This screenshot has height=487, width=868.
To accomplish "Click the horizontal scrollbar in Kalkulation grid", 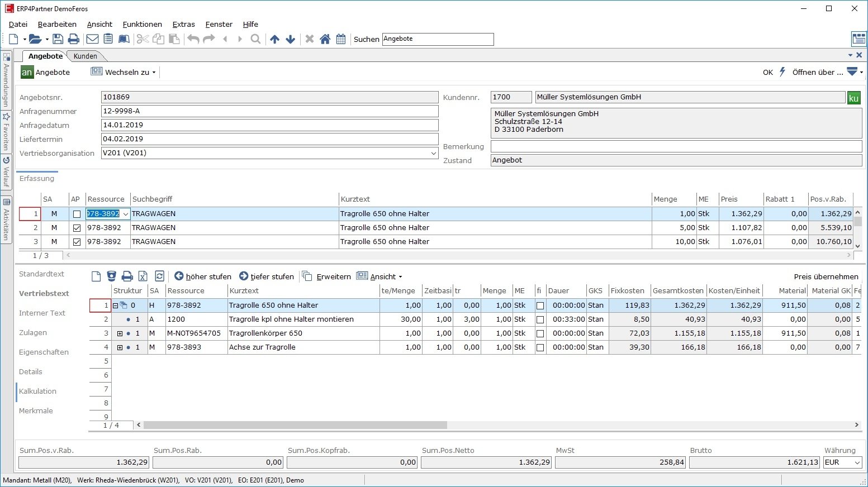I will 295,425.
